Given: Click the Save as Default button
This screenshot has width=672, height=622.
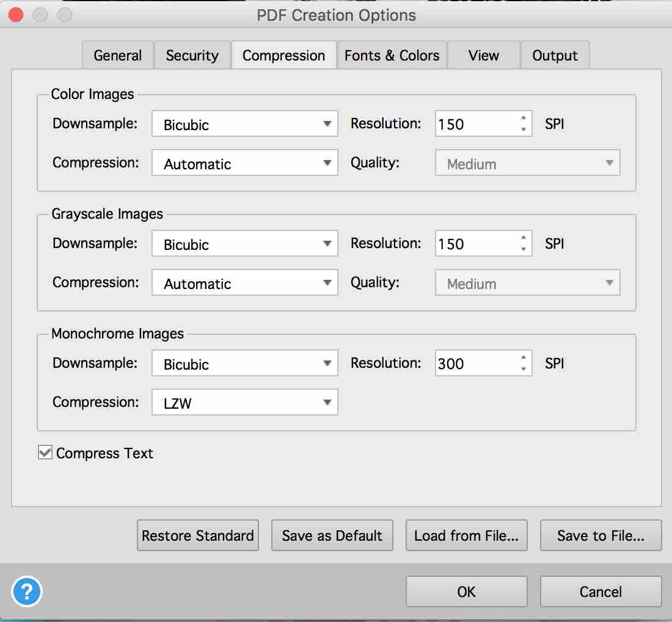Looking at the screenshot, I should pos(332,535).
